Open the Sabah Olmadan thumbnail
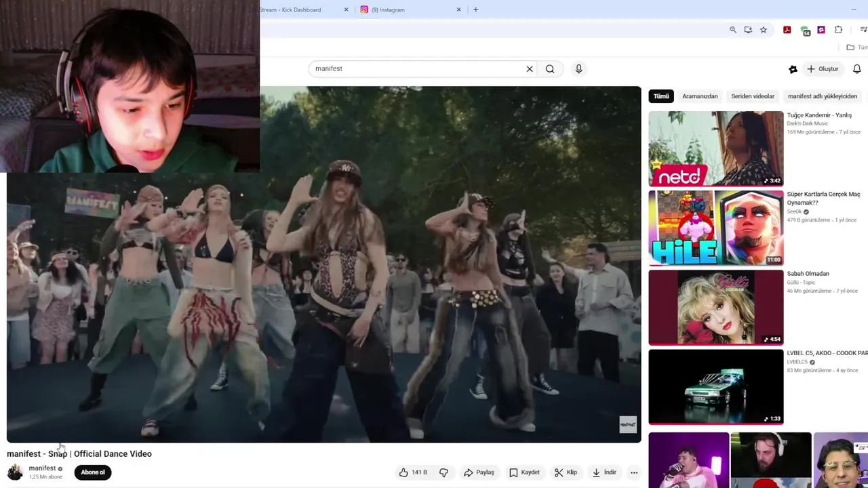 tap(716, 307)
